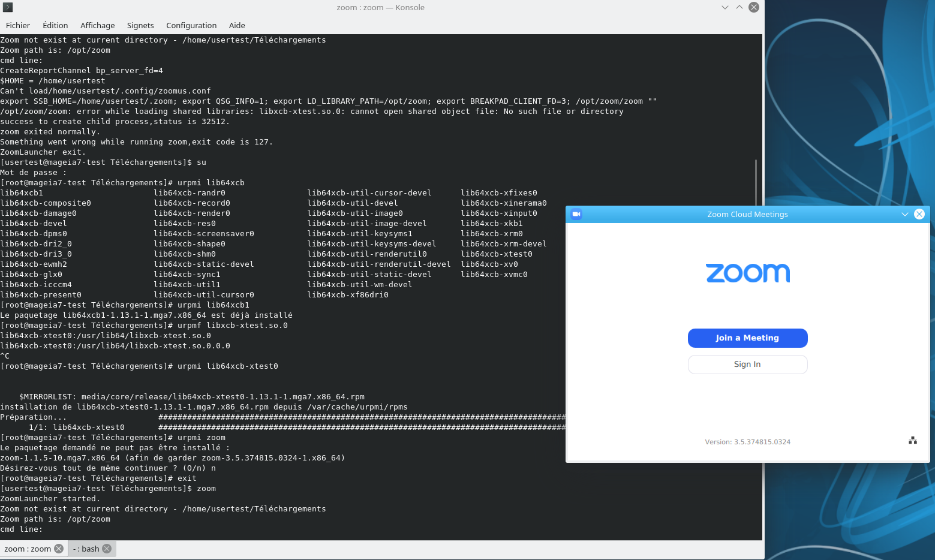Viewport: 935px width, 560px height.
Task: Click the Zoom camera icon in title bar
Action: pyautogui.click(x=576, y=214)
